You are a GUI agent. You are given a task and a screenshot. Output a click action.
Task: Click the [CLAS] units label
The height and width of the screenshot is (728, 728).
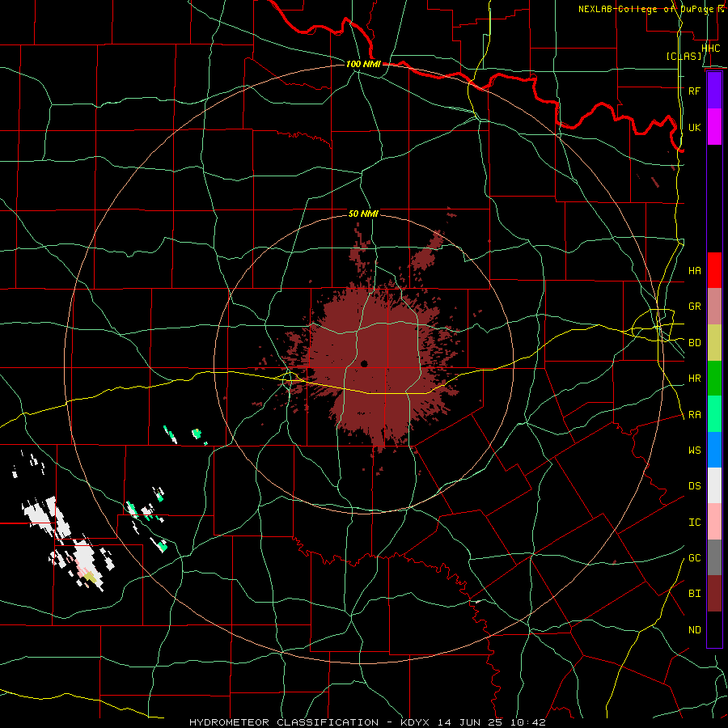point(684,57)
